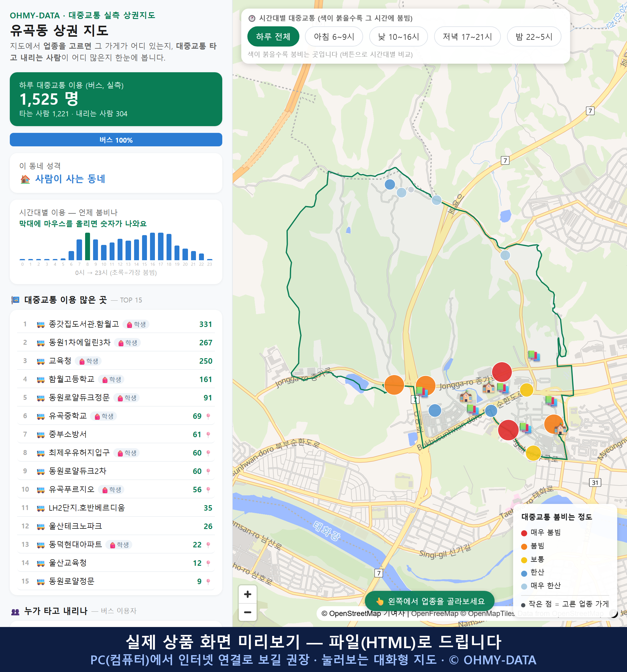Click the 매우 붐빔 red legend swatch
This screenshot has height=672, width=627.
coord(524,533)
